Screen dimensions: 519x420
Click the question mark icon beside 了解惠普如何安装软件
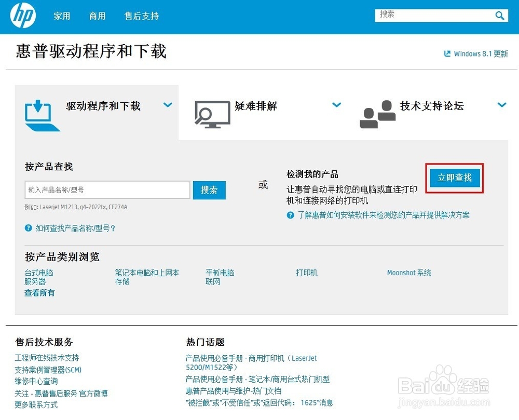(290, 215)
